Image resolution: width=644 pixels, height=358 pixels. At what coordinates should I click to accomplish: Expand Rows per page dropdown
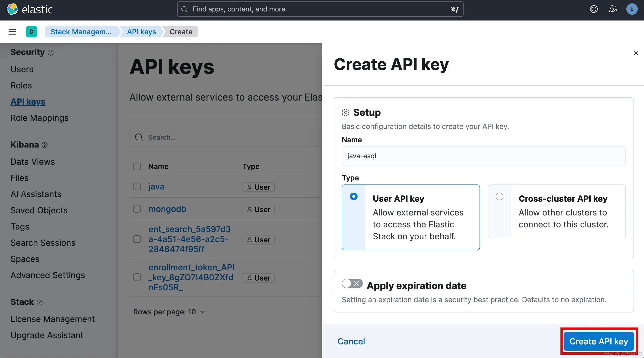(169, 312)
